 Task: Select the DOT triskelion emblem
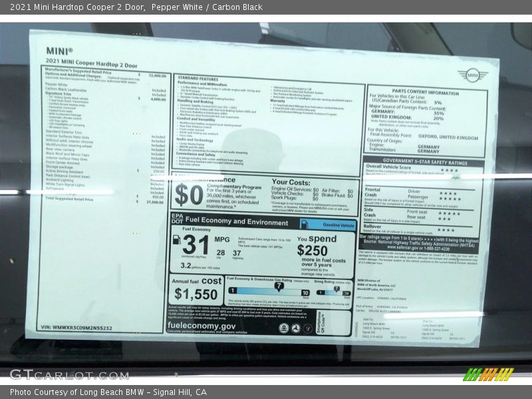click(295, 329)
